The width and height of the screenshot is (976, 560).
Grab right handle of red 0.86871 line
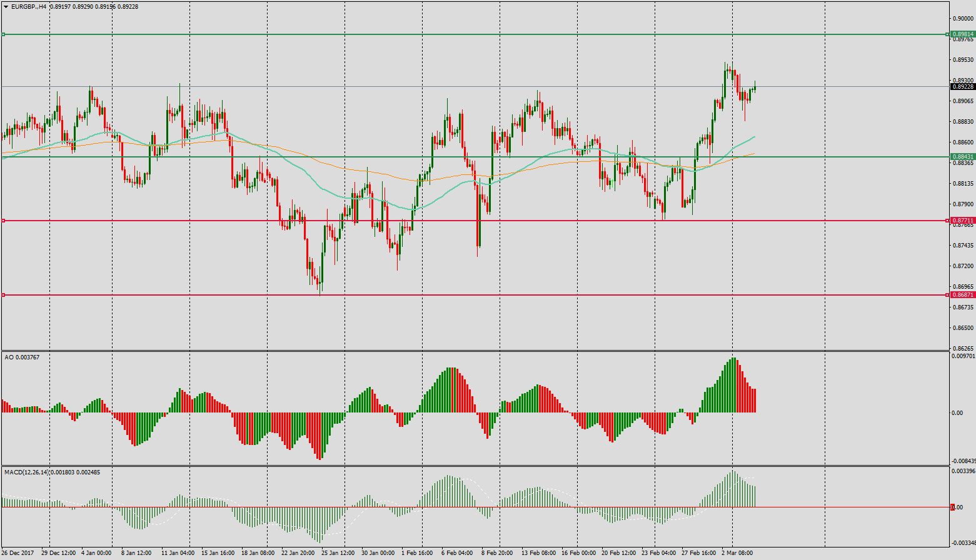tap(948, 295)
